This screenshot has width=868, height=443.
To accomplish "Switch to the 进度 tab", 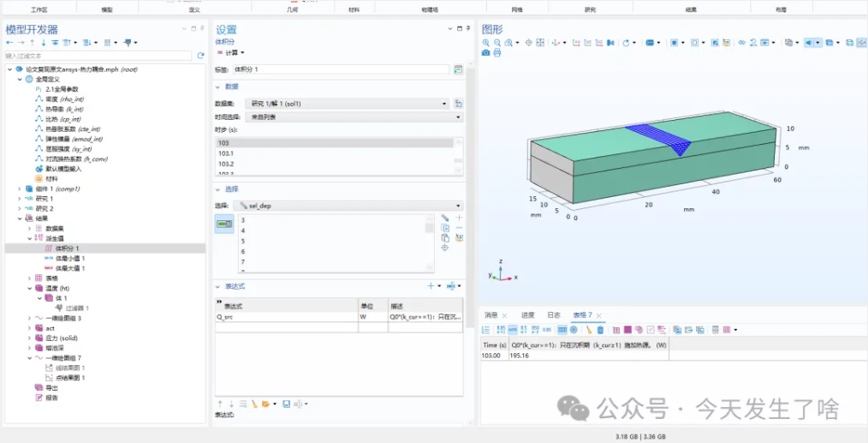I will pyautogui.click(x=527, y=315).
